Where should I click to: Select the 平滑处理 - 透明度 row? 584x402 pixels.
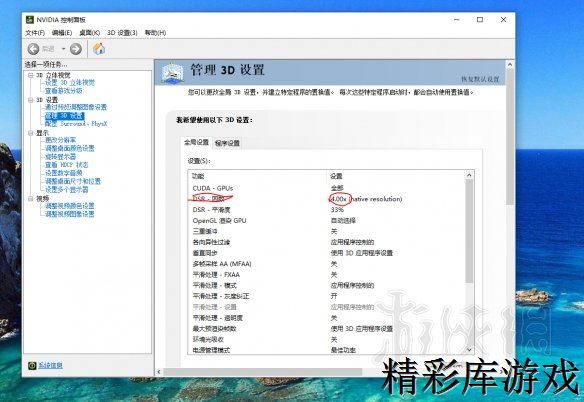coord(327,318)
